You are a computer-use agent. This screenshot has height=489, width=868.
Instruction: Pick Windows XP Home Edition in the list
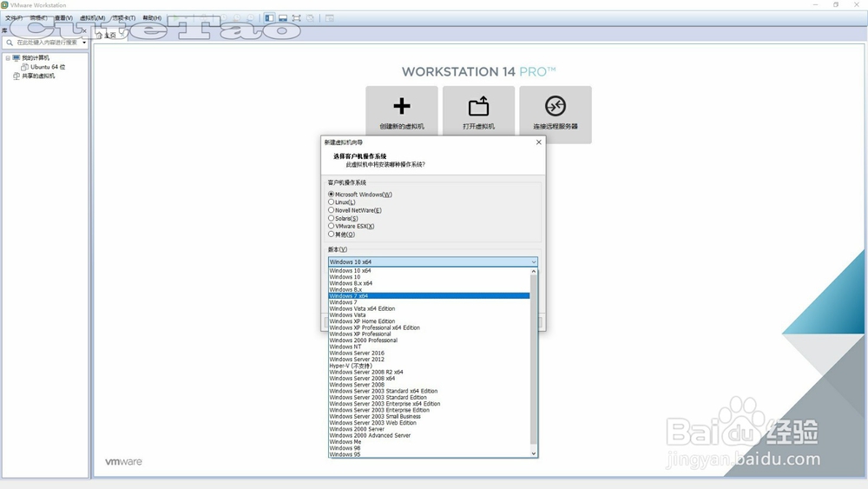(x=429, y=321)
